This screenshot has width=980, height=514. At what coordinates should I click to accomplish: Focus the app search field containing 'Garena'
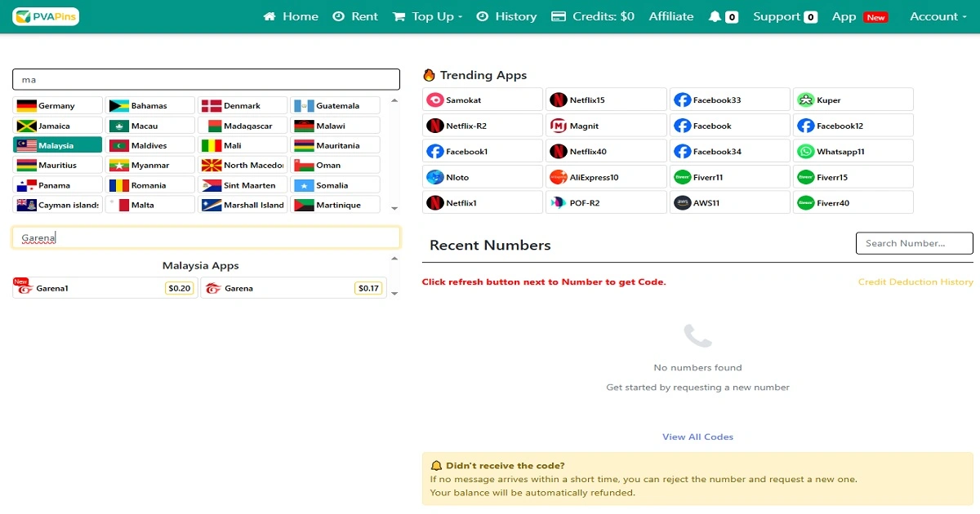coord(206,237)
